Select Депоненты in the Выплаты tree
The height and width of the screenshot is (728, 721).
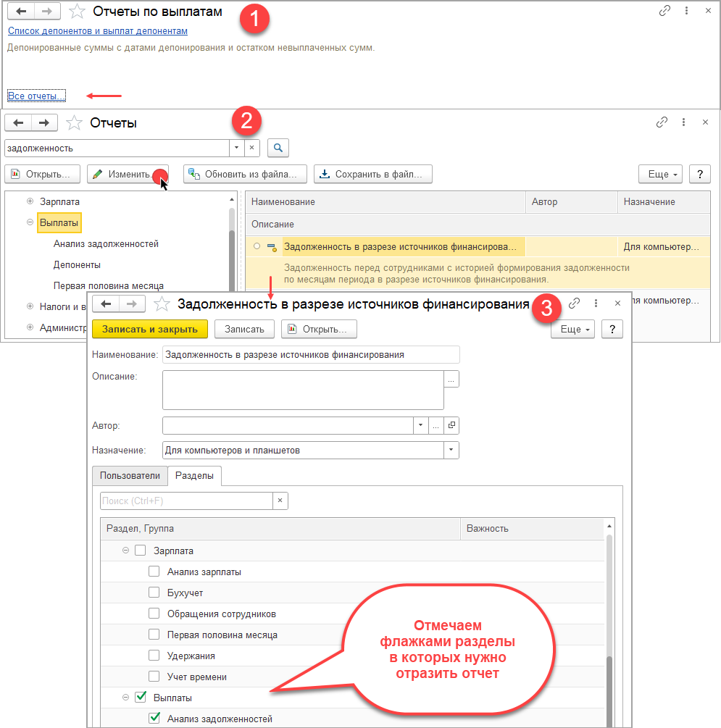77,265
